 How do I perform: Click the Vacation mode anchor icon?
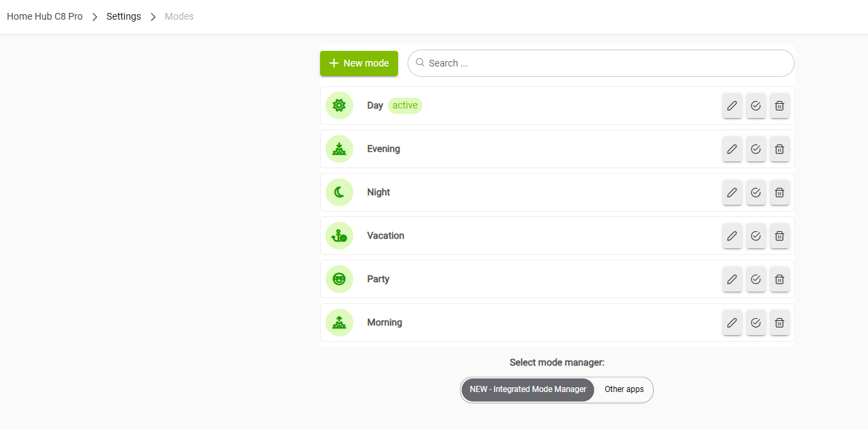tap(340, 236)
